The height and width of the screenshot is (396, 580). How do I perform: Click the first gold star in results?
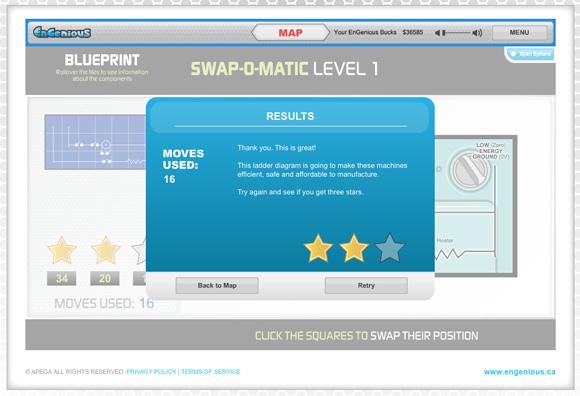coord(318,248)
